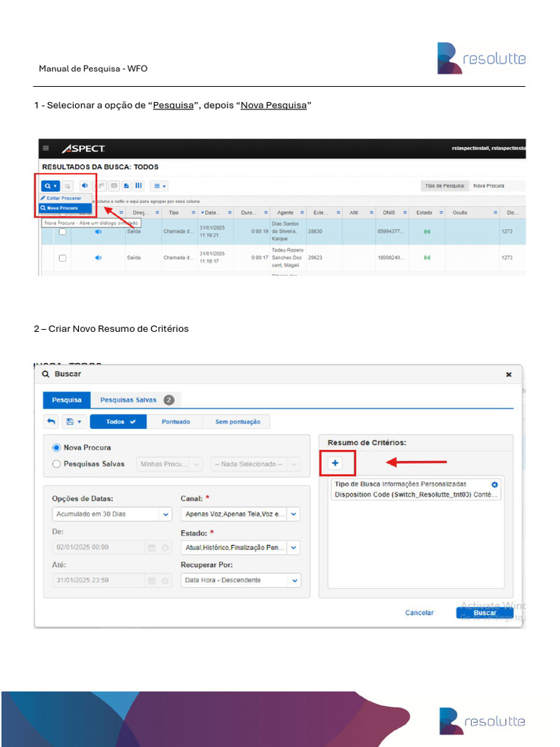
Task: Open the gear settings icon in criteria box
Action: pyautogui.click(x=495, y=484)
